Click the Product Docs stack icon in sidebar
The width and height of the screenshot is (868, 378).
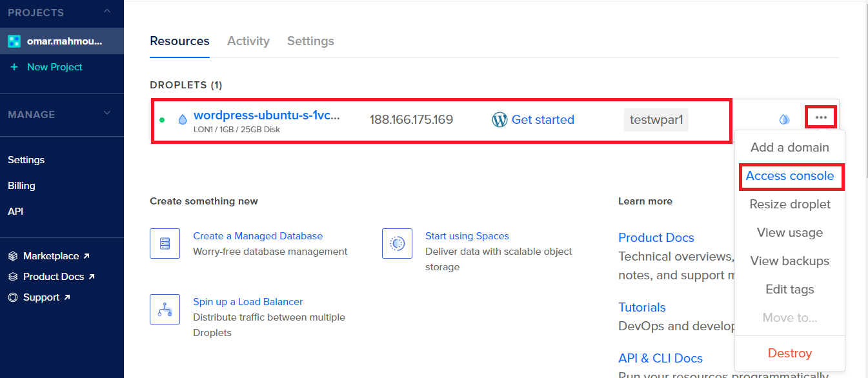click(13, 277)
